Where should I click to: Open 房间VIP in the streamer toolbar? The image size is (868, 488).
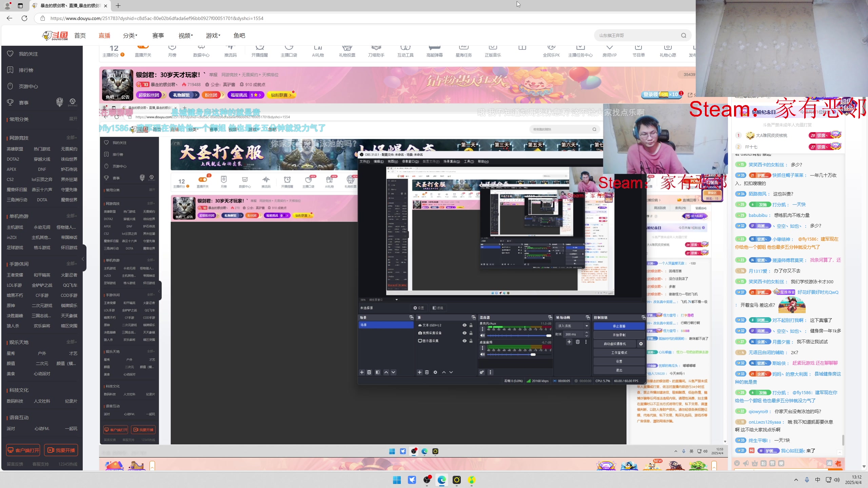coord(610,51)
